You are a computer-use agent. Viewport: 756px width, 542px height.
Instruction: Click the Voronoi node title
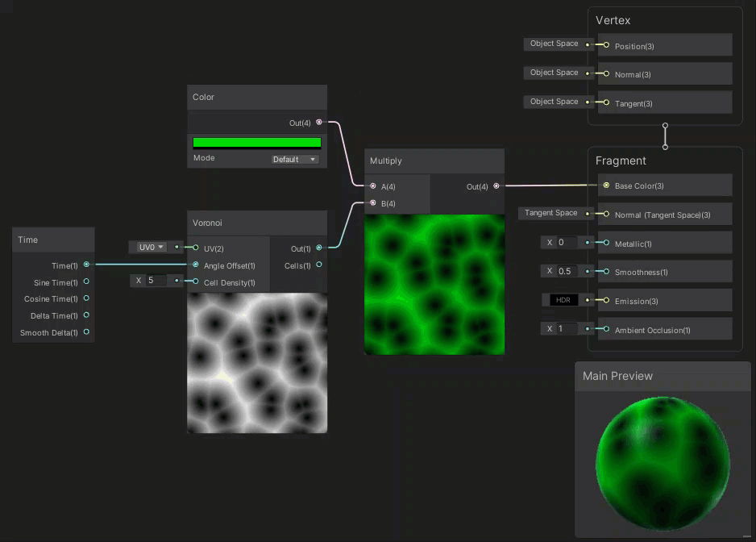(x=207, y=223)
